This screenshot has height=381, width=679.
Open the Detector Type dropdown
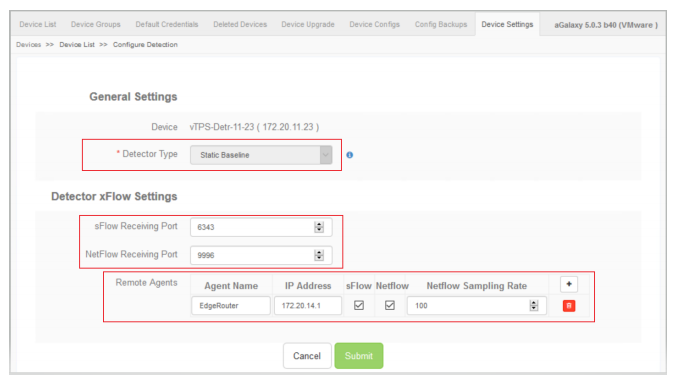(261, 155)
